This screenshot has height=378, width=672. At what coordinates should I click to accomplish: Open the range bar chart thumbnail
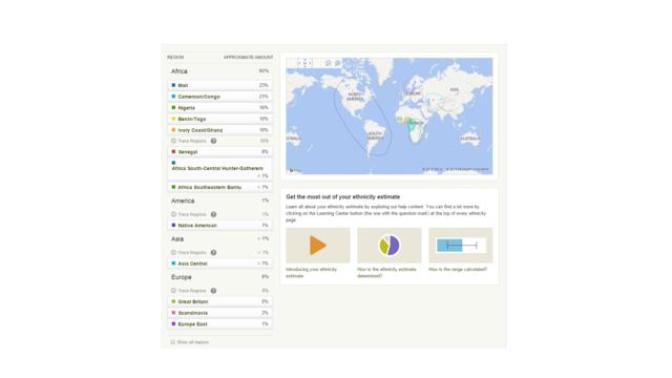click(x=461, y=245)
